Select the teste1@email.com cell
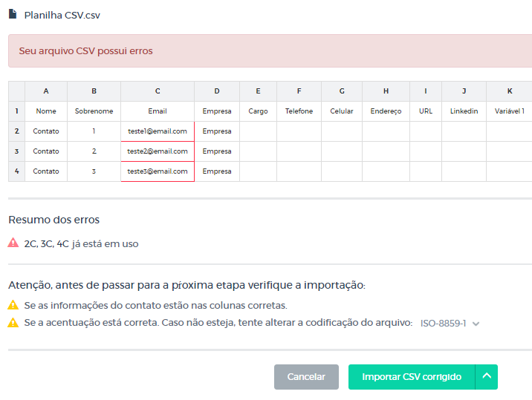Image resolution: width=532 pixels, height=400 pixels. pyautogui.click(x=158, y=131)
